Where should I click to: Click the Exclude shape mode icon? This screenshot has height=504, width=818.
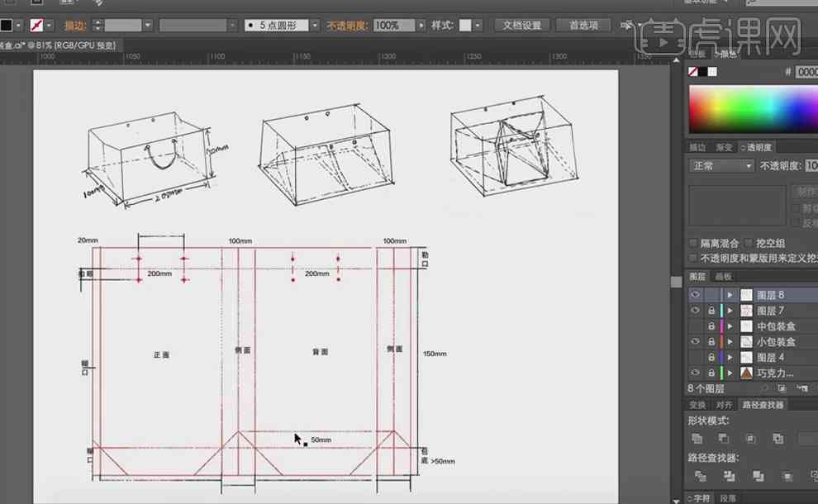tap(778, 438)
